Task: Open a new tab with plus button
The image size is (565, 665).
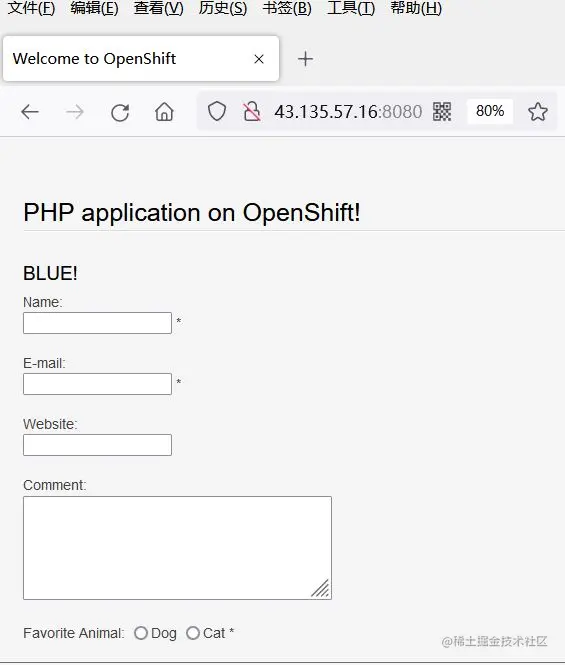Action: click(x=305, y=59)
